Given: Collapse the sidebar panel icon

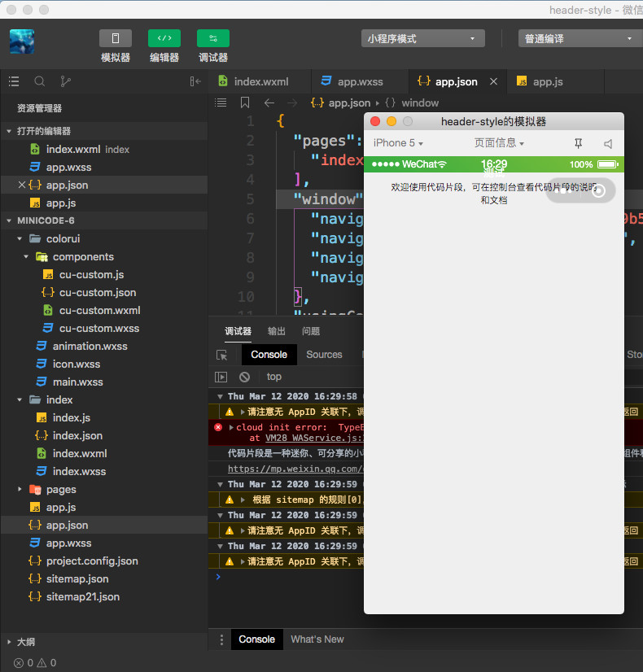Looking at the screenshot, I should coord(195,81).
